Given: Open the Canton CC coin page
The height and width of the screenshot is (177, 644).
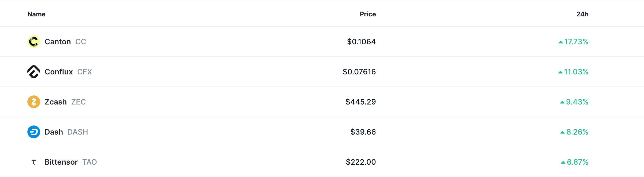Looking at the screenshot, I should point(58,42).
